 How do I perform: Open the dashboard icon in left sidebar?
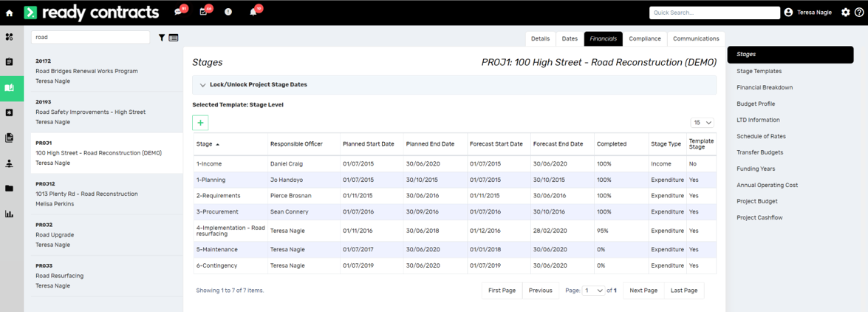click(x=9, y=37)
